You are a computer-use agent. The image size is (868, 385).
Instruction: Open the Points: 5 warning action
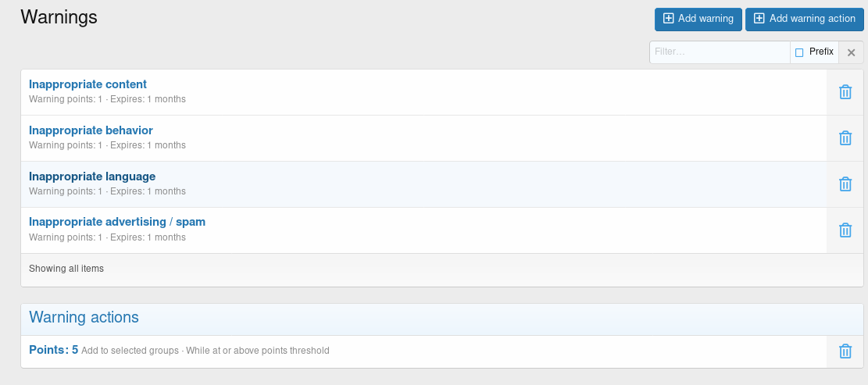(53, 350)
